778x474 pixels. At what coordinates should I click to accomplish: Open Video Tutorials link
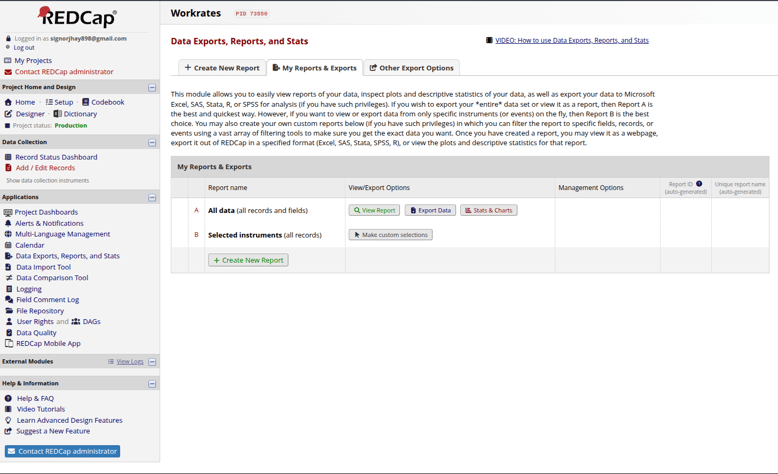pyautogui.click(x=41, y=409)
